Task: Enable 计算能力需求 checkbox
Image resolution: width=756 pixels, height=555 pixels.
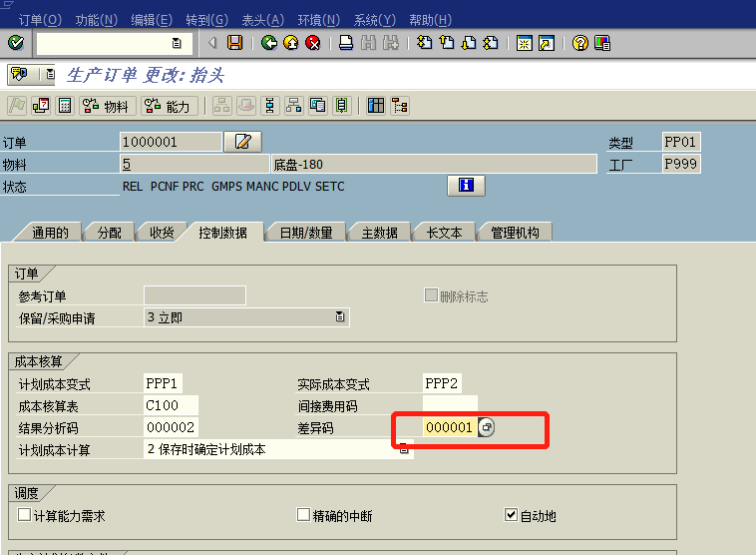Action: pyautogui.click(x=24, y=514)
